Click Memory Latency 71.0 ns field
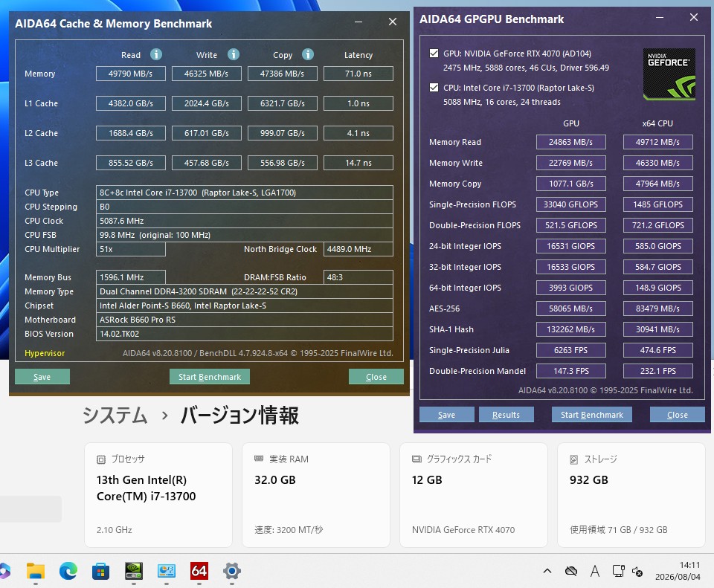 (x=358, y=74)
